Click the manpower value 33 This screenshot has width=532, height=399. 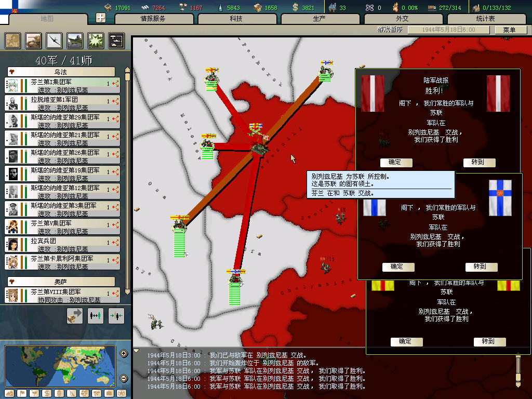pyautogui.click(x=342, y=7)
